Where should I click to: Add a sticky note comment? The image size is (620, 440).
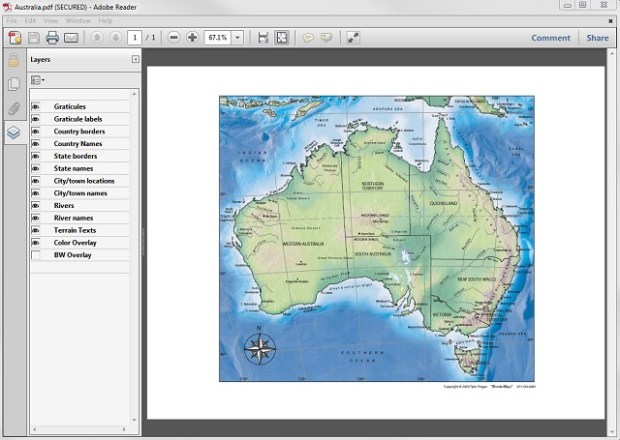308,38
